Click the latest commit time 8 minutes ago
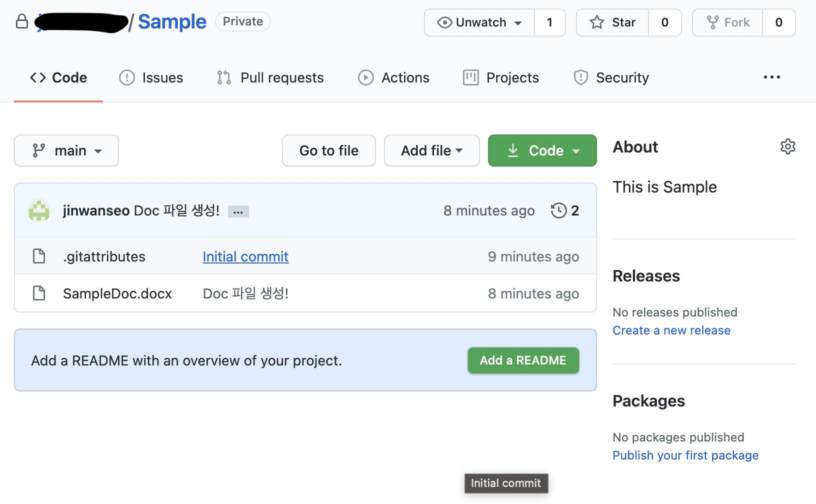 (489, 210)
